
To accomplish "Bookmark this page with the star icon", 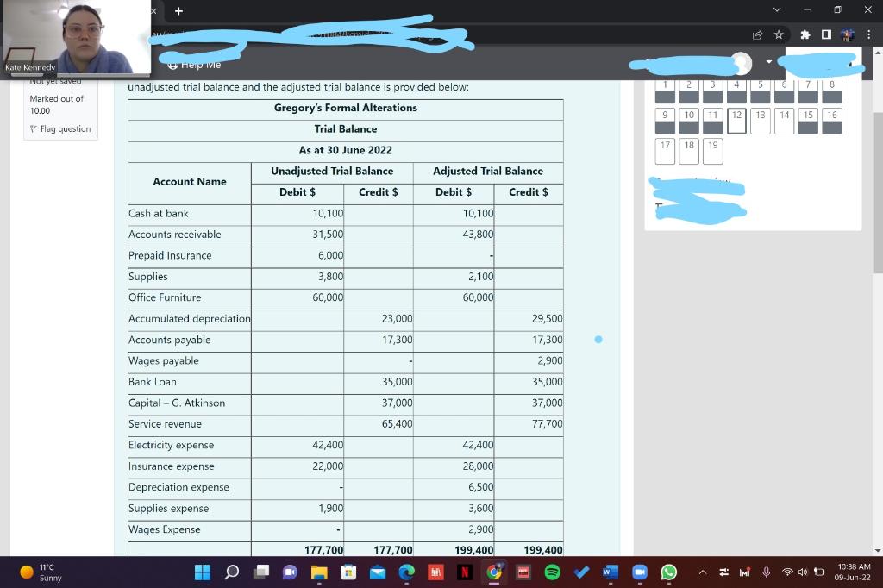I will point(779,35).
